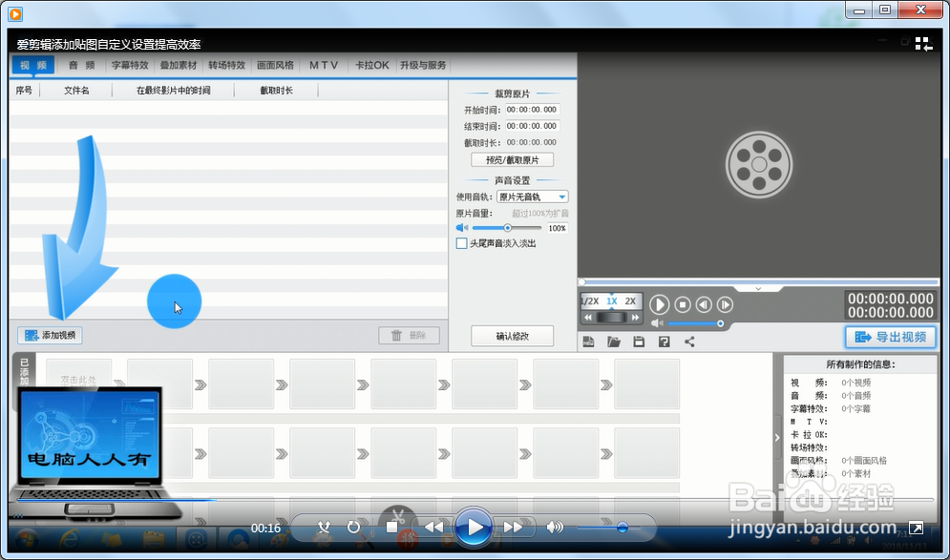The height and width of the screenshot is (560, 950).
Task: Mute the preview speaker icon
Action: tap(657, 323)
